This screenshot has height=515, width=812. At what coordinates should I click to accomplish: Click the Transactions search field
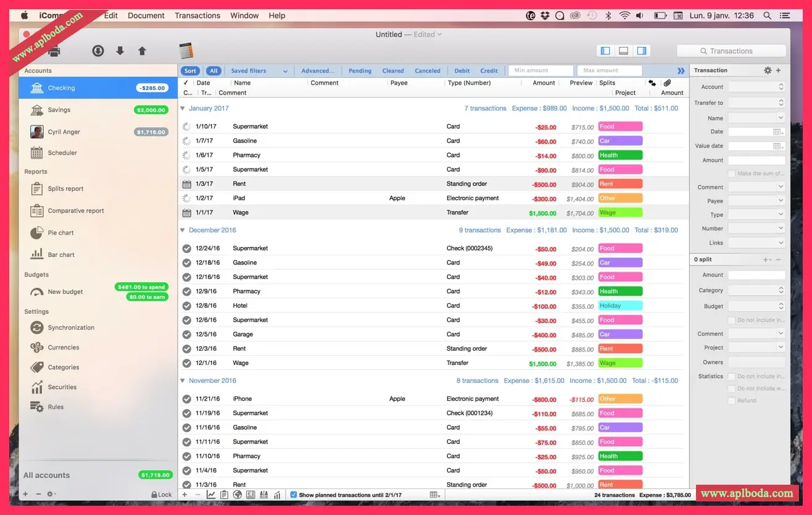click(x=731, y=51)
